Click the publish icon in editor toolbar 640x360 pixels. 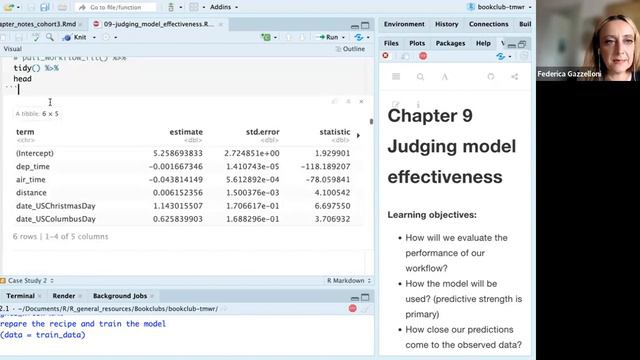pyautogui.click(x=359, y=37)
